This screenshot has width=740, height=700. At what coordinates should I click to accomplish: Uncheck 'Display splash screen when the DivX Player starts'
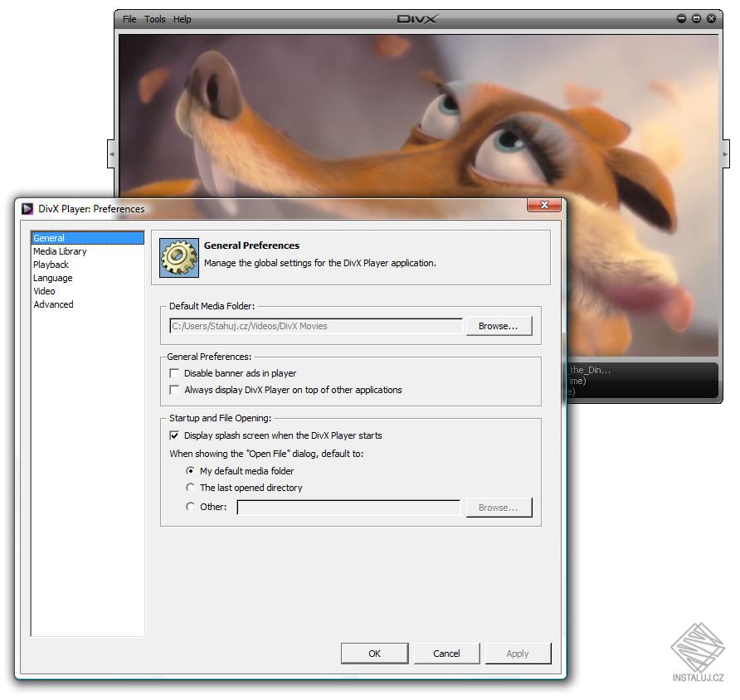(174, 435)
